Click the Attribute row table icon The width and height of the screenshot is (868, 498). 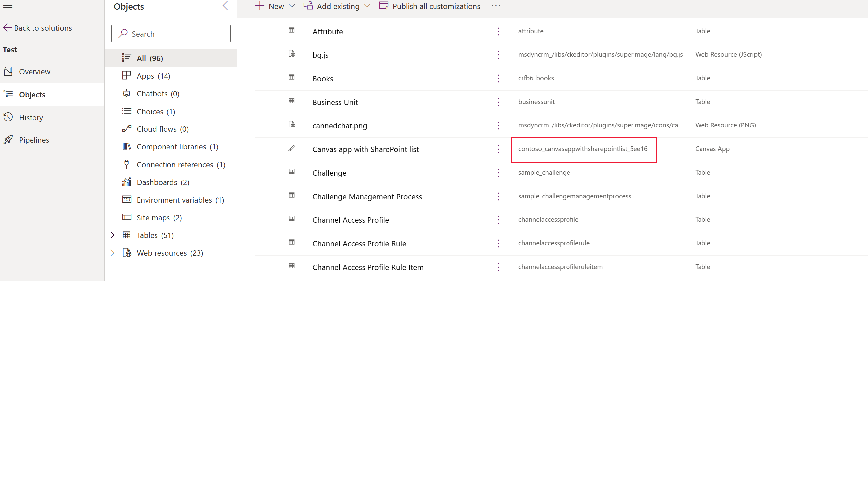[x=292, y=30]
